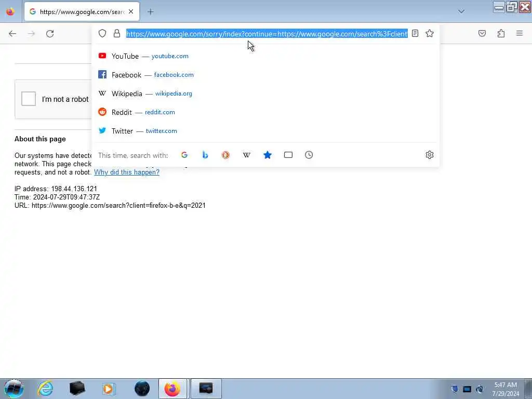Image resolution: width=532 pixels, height=399 pixels.
Task: Open the Why did this happen link
Action: [x=127, y=172]
